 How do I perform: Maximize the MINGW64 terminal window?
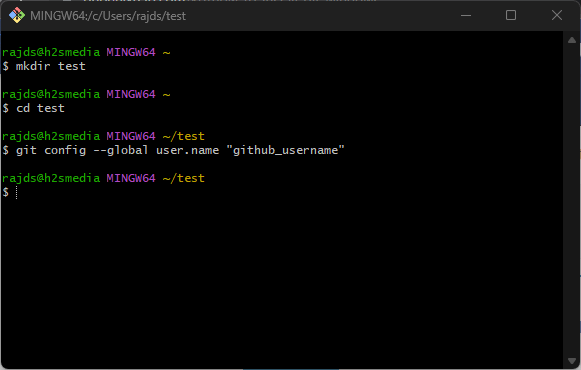point(511,16)
